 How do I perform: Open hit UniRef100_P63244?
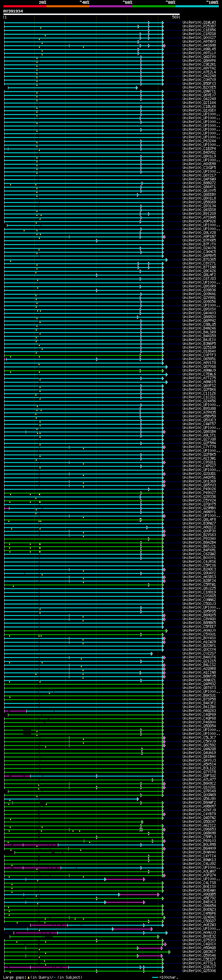point(199,141)
